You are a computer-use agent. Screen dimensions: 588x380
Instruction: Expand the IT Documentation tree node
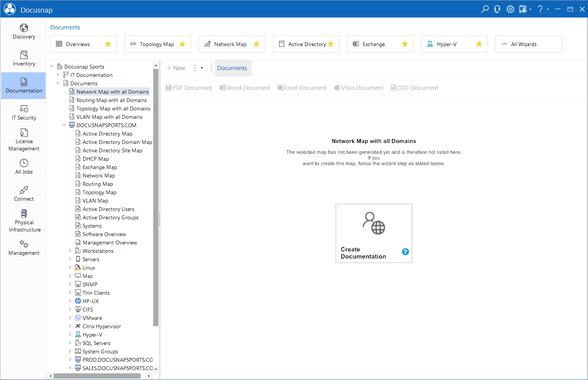pos(58,75)
